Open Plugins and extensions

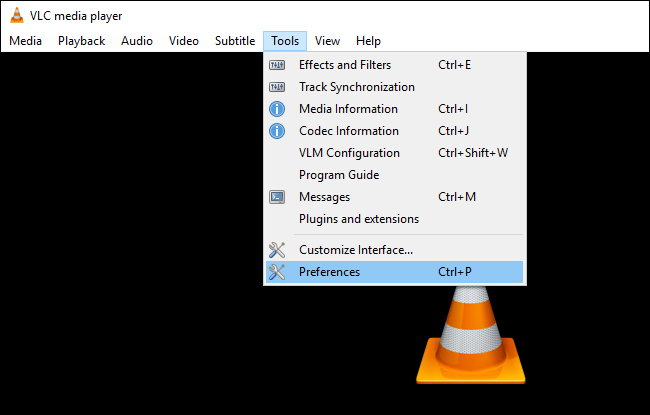pyautogui.click(x=358, y=219)
